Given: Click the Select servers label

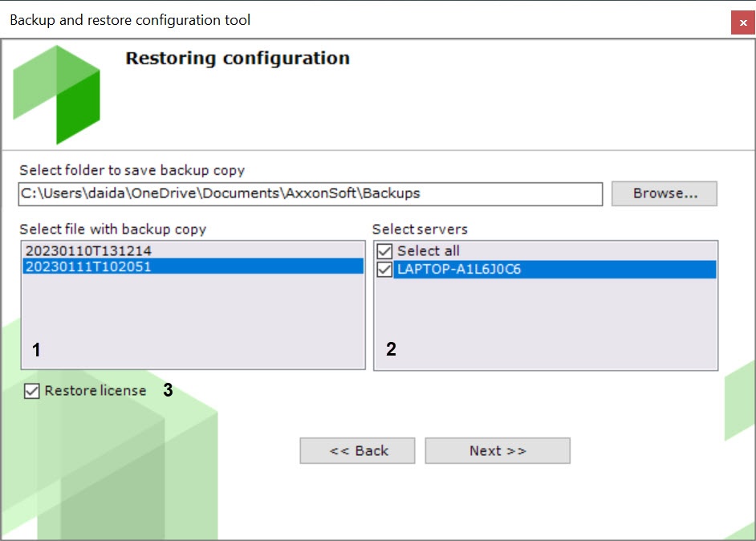Looking at the screenshot, I should point(420,230).
